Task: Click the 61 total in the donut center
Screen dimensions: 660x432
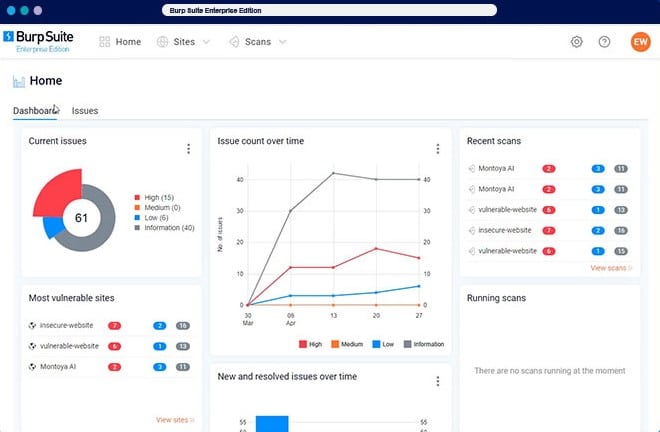Action: coord(81,218)
